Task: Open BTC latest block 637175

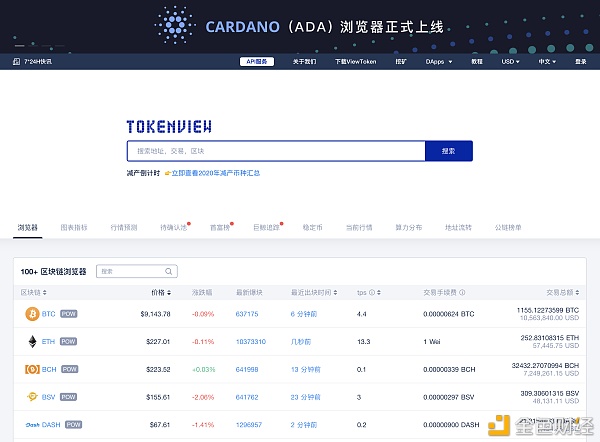Action: [247, 314]
